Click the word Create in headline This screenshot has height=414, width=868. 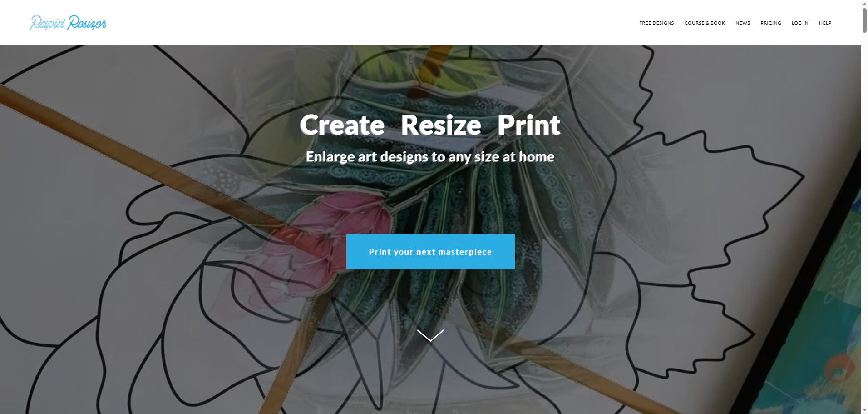pyautogui.click(x=342, y=125)
